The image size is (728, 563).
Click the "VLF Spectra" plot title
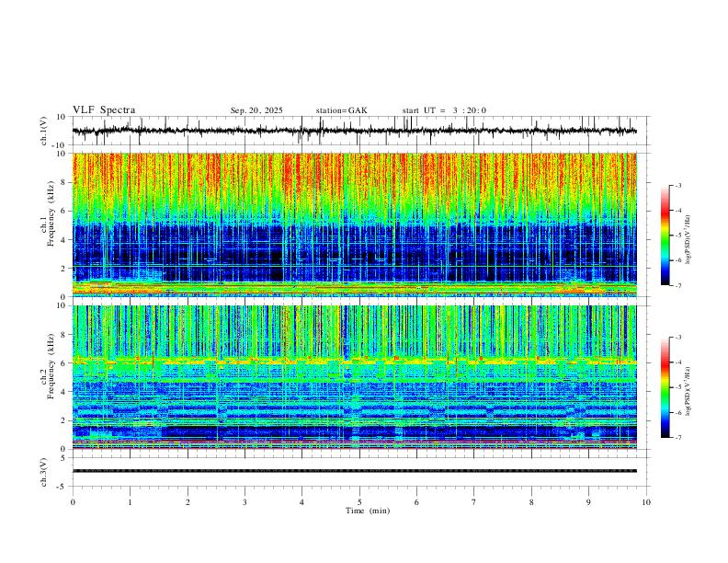[104, 110]
